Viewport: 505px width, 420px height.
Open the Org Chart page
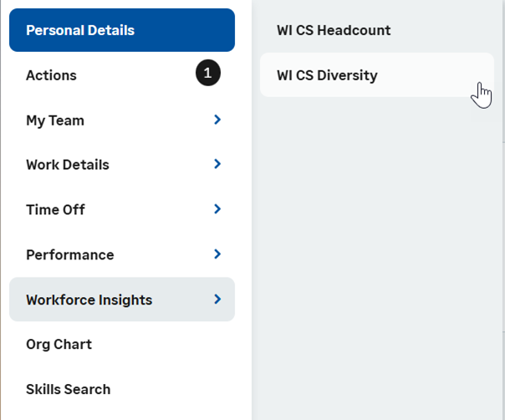tap(59, 344)
